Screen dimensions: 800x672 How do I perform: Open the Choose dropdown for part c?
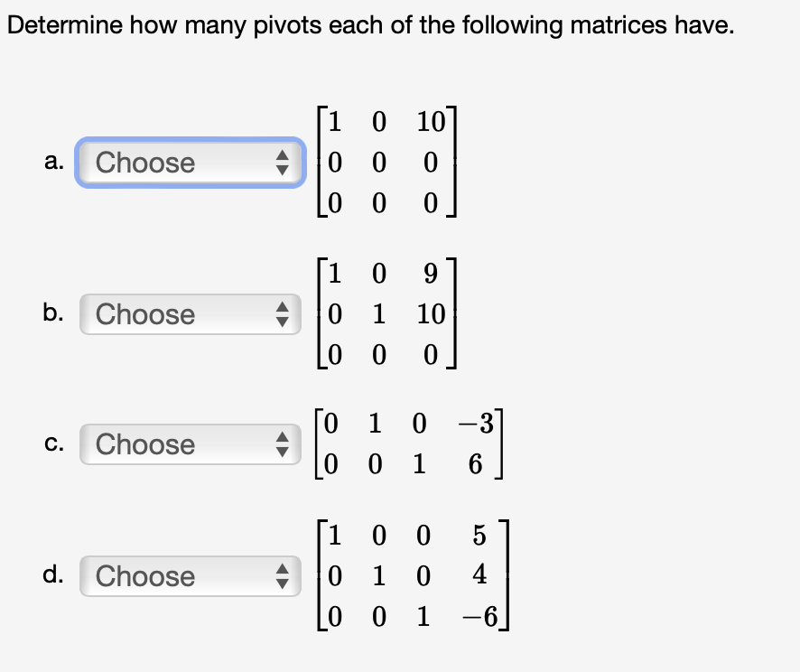pos(181,444)
